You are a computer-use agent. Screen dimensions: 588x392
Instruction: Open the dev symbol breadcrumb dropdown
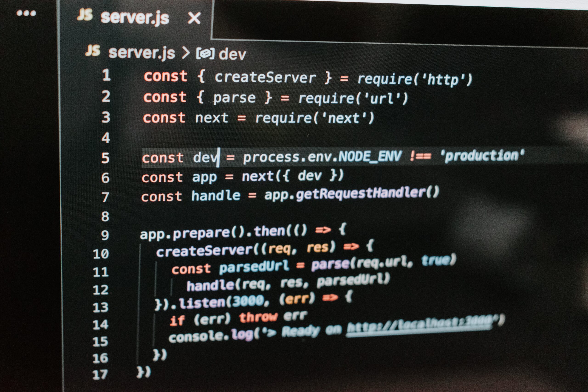232,54
